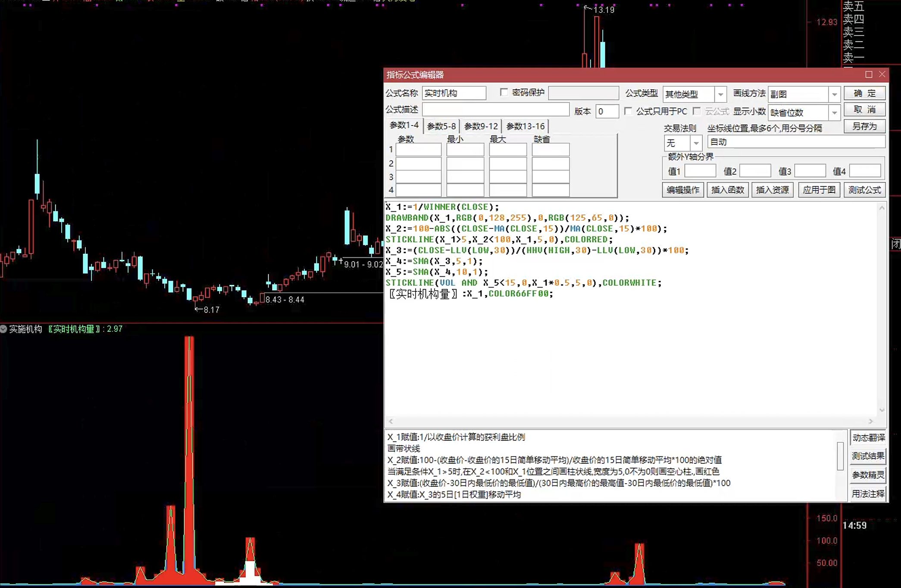Click scroll-down arrow of formula code editor
This screenshot has height=588, width=901.
[x=882, y=410]
